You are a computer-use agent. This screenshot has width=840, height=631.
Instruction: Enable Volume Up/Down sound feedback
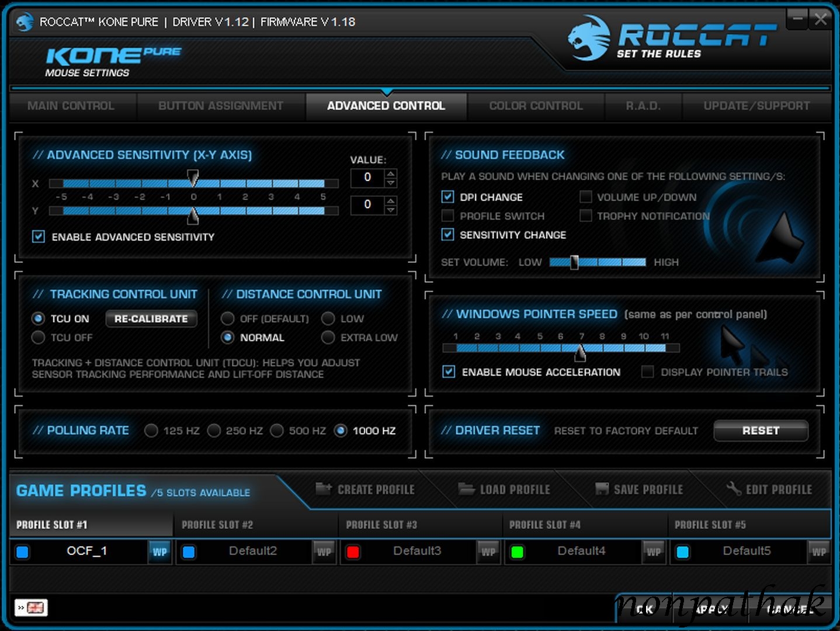[585, 197]
